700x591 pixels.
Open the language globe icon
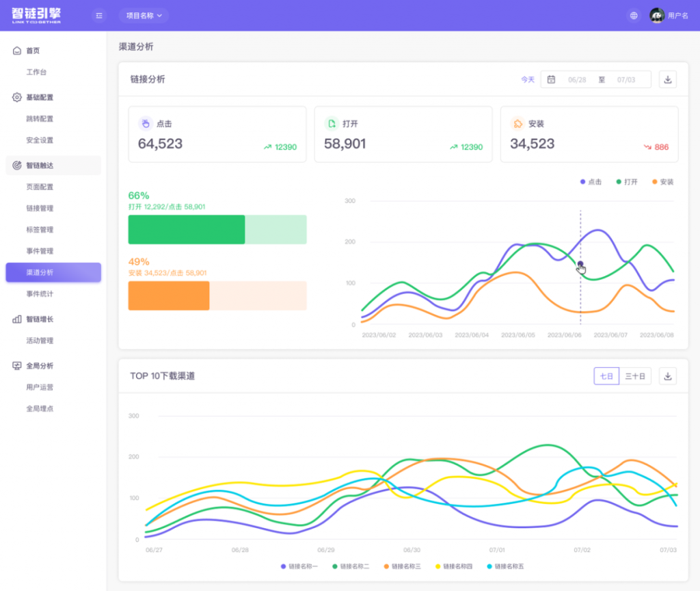pos(634,16)
